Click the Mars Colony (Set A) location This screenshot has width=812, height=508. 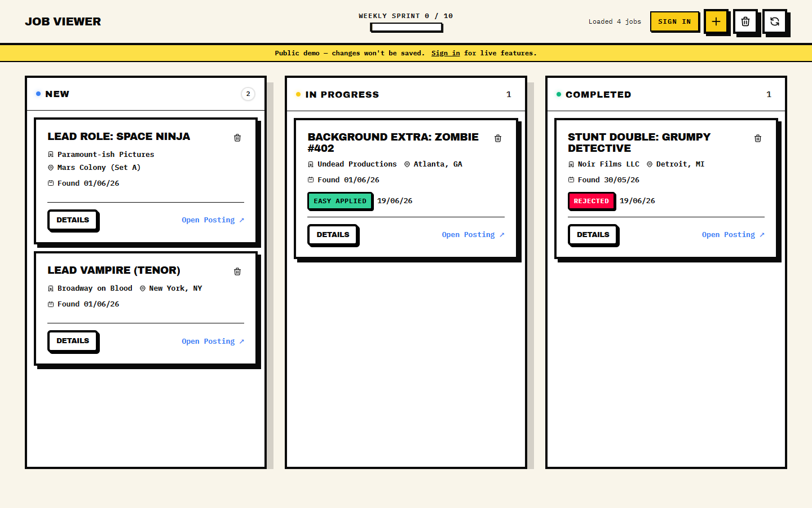[x=99, y=168]
